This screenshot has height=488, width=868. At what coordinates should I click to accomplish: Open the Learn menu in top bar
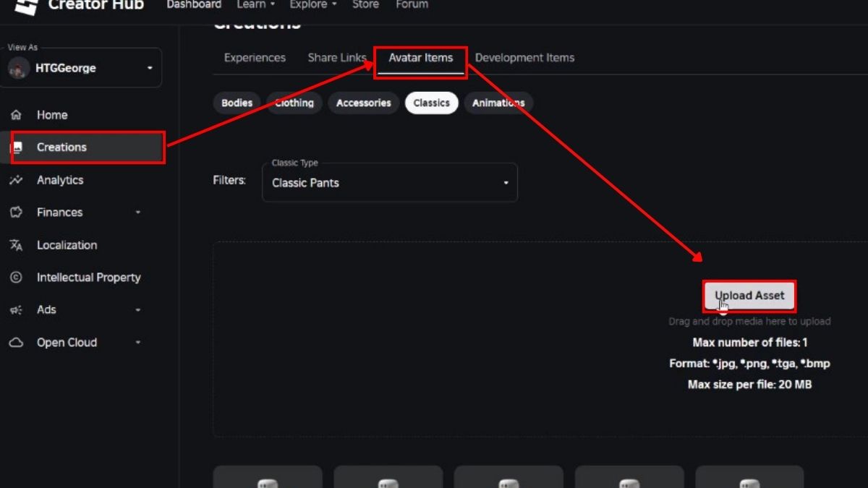256,5
